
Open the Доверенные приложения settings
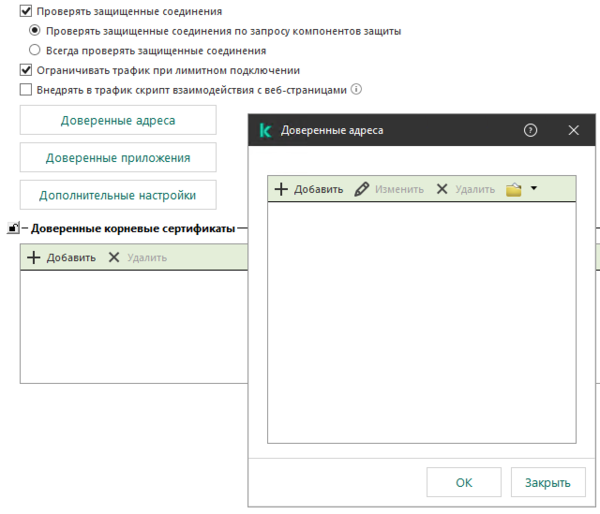pyautogui.click(x=118, y=157)
